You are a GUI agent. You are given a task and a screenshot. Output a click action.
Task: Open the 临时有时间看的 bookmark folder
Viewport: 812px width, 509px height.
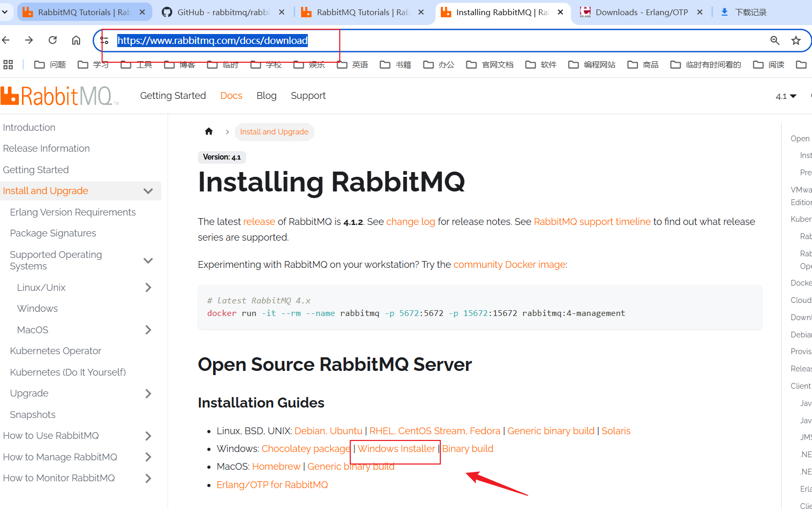click(x=706, y=64)
